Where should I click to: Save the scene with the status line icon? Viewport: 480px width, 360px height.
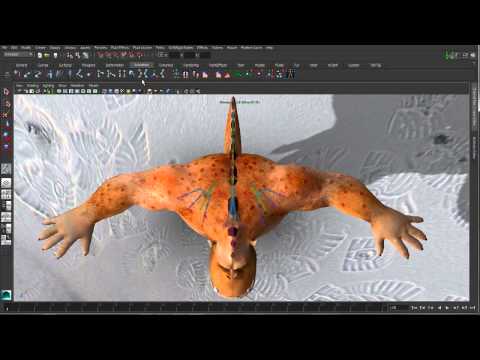point(55,55)
